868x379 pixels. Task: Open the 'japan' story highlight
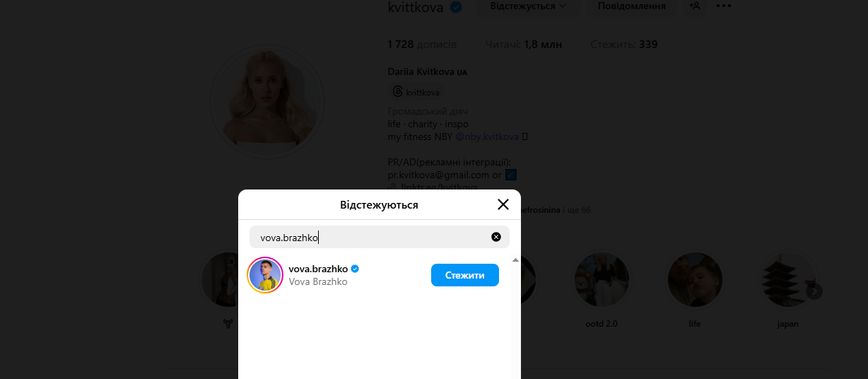(x=787, y=280)
